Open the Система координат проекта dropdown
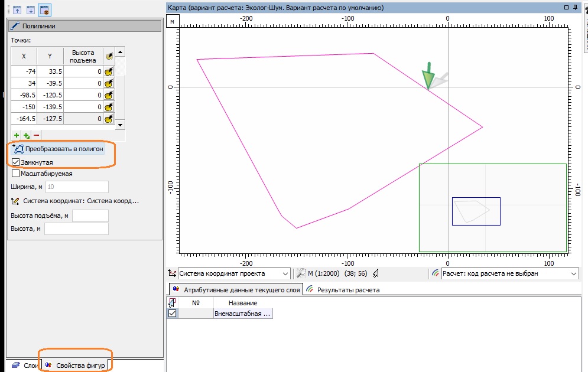The width and height of the screenshot is (588, 372). click(x=286, y=273)
